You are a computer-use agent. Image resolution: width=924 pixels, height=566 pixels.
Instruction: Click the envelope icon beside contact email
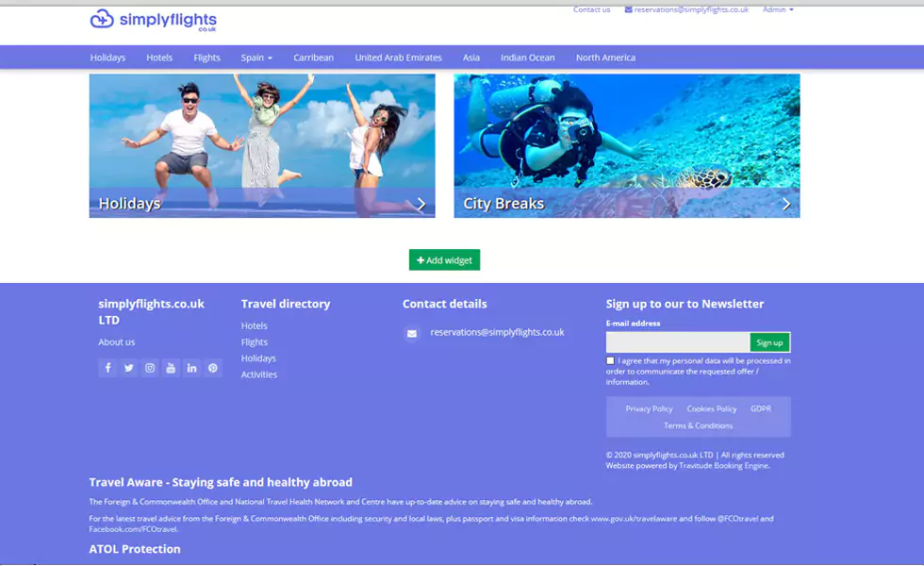coord(412,333)
